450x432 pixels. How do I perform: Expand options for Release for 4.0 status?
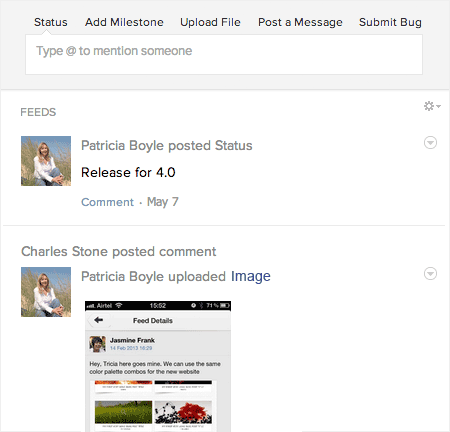tap(430, 143)
